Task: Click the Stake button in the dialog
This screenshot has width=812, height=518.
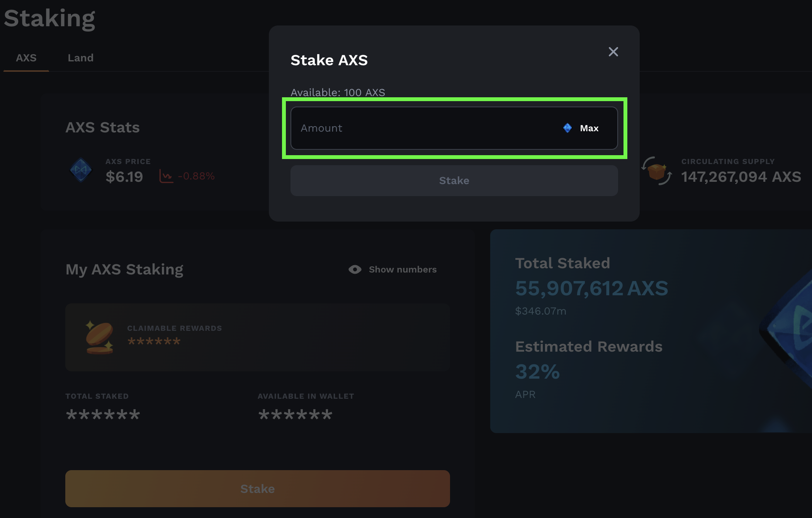Action: pyautogui.click(x=454, y=181)
